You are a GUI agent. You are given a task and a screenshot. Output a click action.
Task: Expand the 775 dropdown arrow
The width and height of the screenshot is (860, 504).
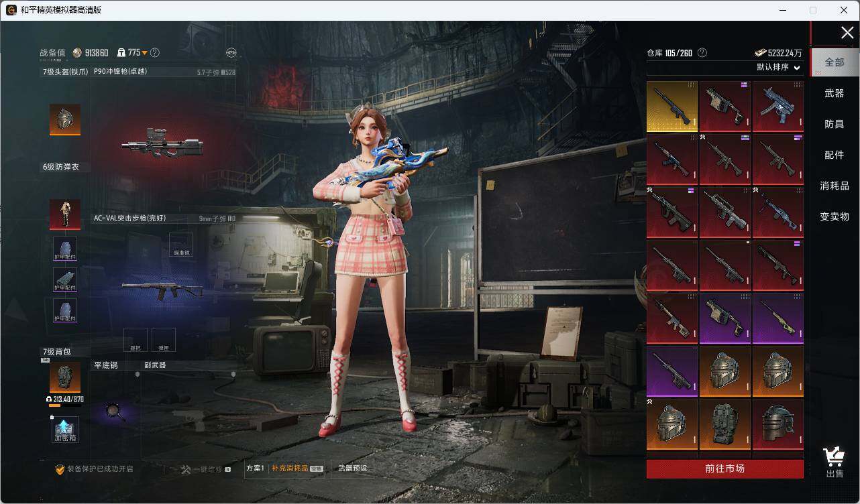tap(145, 53)
